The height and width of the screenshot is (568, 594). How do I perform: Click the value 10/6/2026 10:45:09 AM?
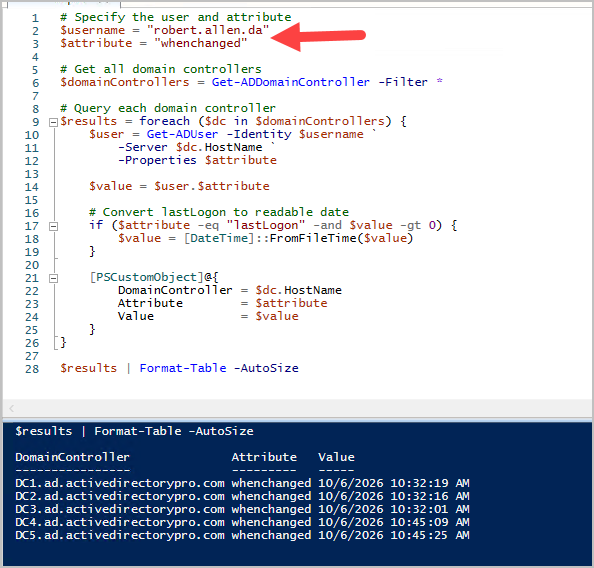click(x=394, y=522)
